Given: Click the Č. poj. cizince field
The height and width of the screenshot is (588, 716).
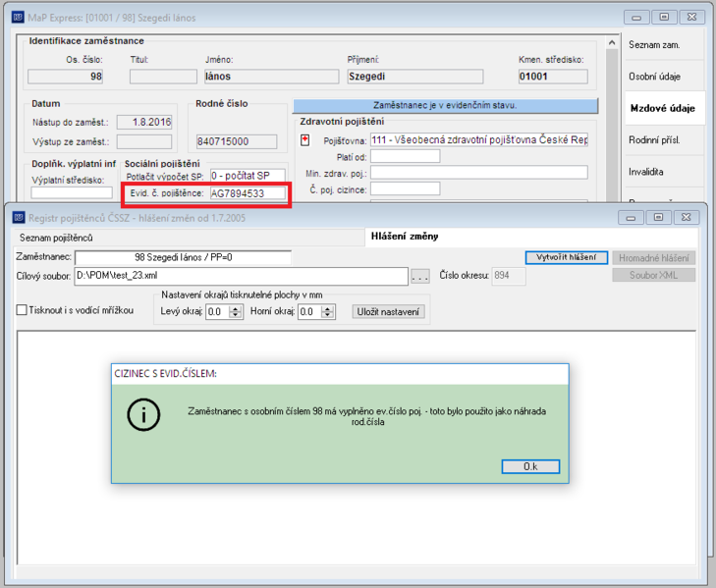Looking at the screenshot, I should pyautogui.click(x=405, y=188).
